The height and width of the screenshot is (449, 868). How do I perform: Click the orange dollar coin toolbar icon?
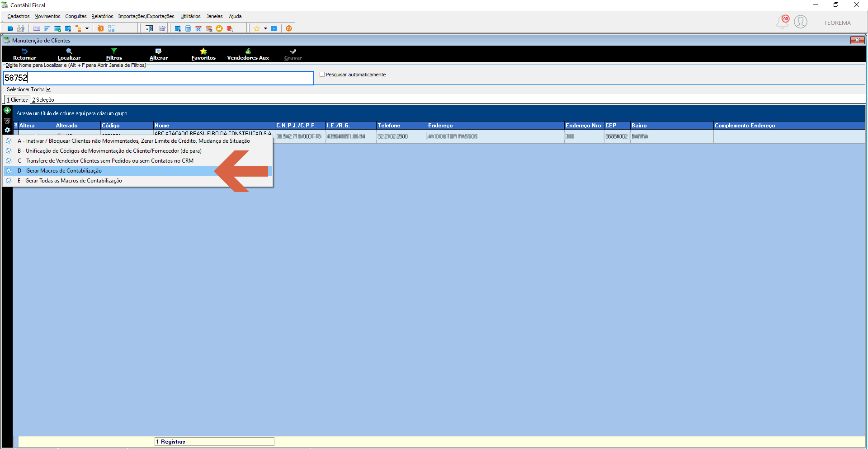point(100,28)
